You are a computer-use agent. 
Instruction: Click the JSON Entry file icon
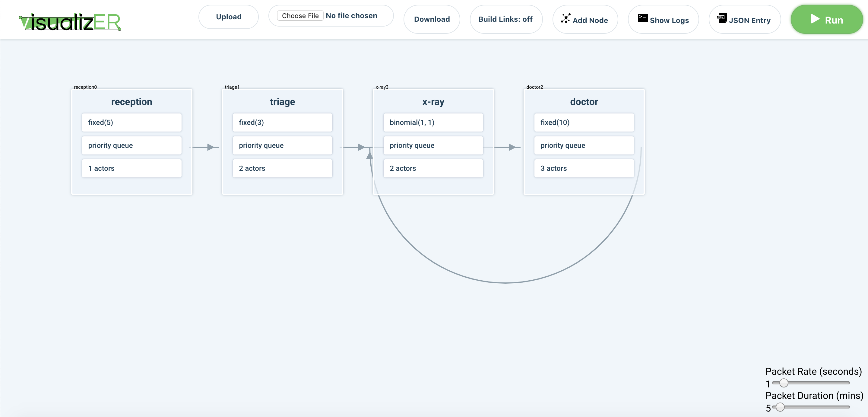(x=721, y=18)
